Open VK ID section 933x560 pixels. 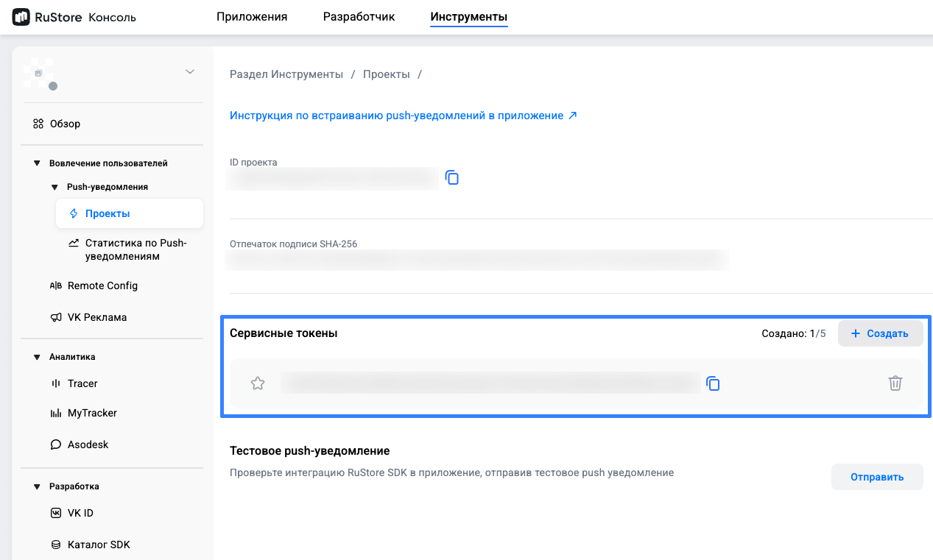pos(80,513)
